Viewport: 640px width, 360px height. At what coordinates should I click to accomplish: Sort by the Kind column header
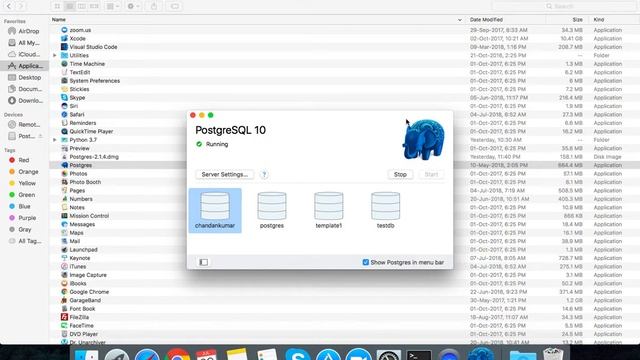pos(613,20)
